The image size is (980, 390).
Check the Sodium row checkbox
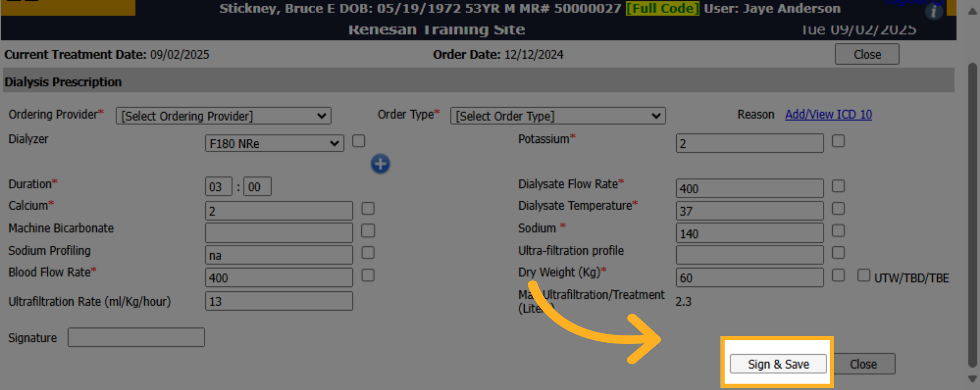[838, 231]
